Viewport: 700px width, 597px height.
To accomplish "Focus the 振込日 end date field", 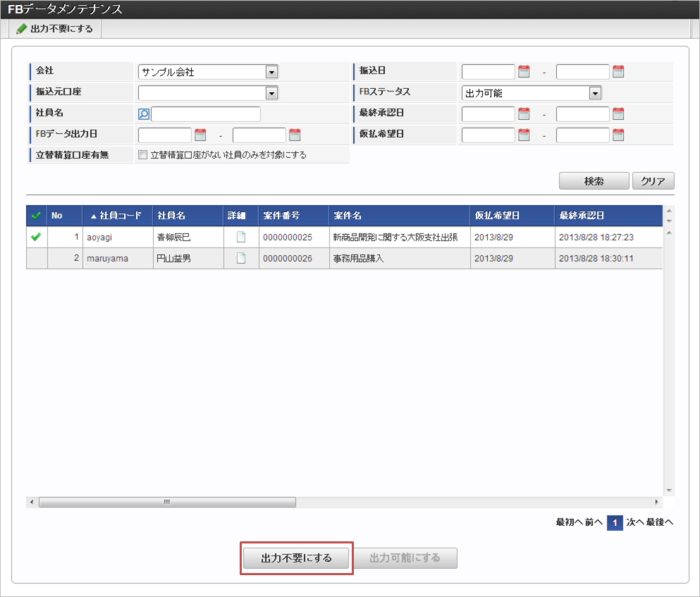I will (582, 71).
